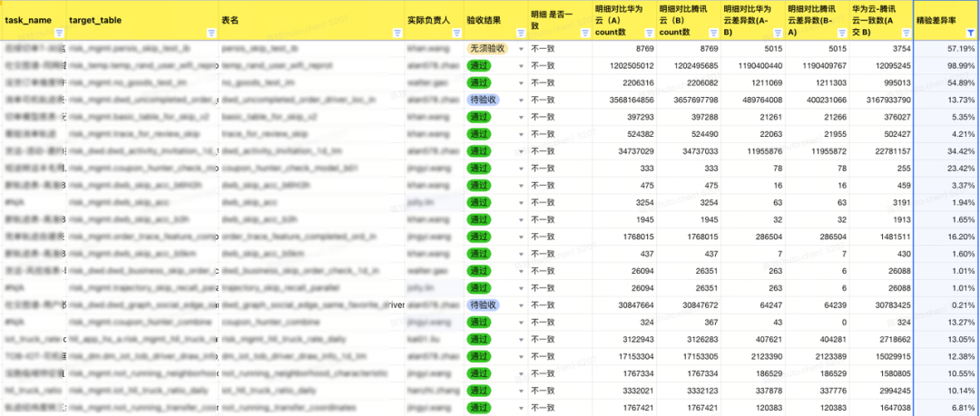Select the 不一致 cell in the 6.81% row

(559, 407)
